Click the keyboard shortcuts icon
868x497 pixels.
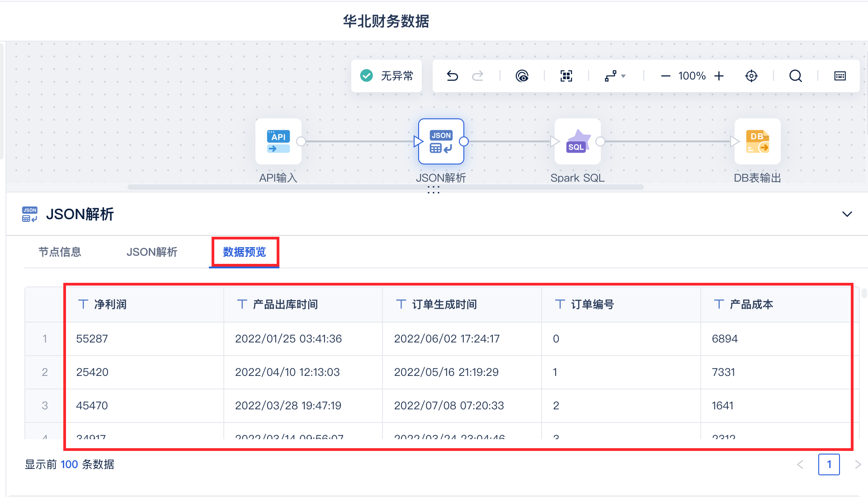(840, 76)
